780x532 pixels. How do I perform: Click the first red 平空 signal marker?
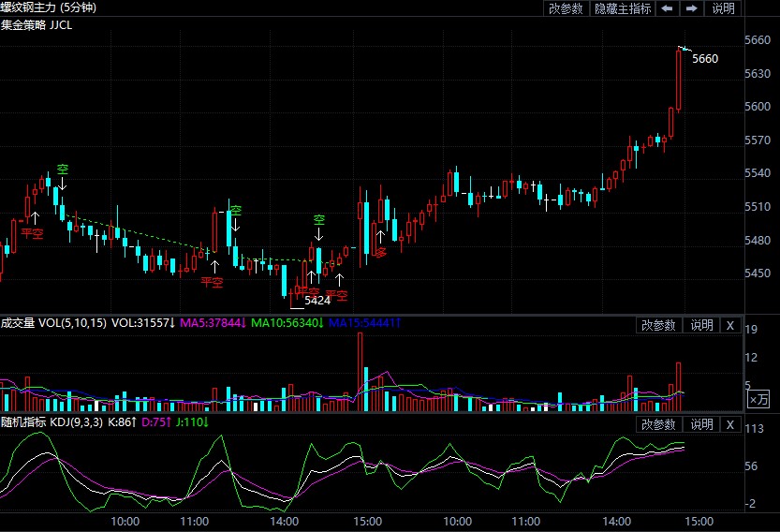(33, 233)
